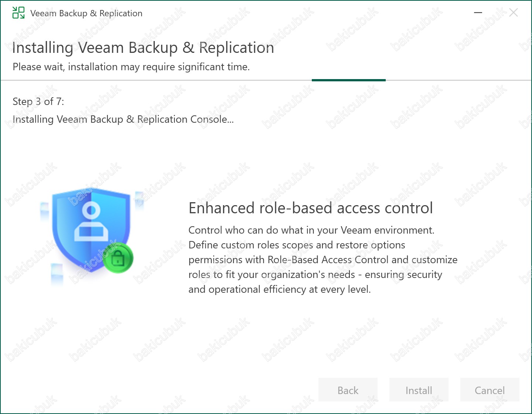The image size is (532, 414).
Task: Minimize the Veeam installer window
Action: 478,13
